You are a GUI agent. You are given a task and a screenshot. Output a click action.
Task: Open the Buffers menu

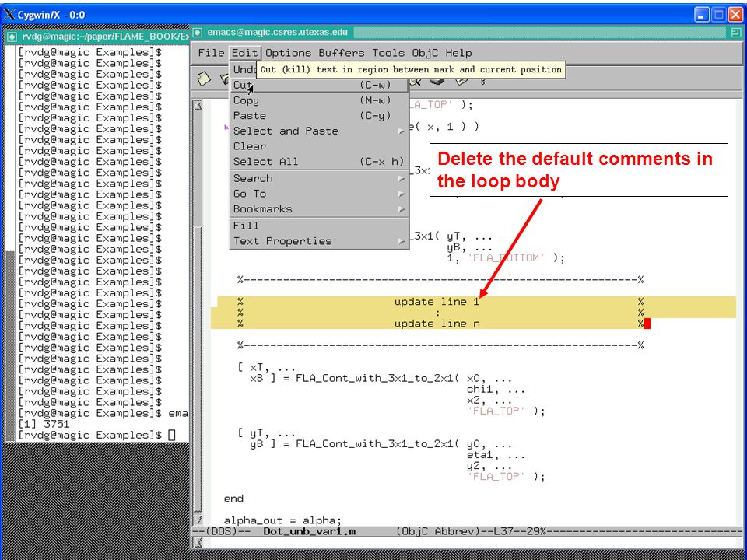pos(341,53)
